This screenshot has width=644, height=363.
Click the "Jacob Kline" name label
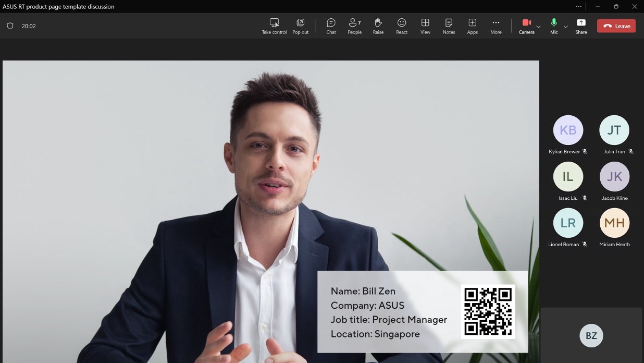point(615,198)
